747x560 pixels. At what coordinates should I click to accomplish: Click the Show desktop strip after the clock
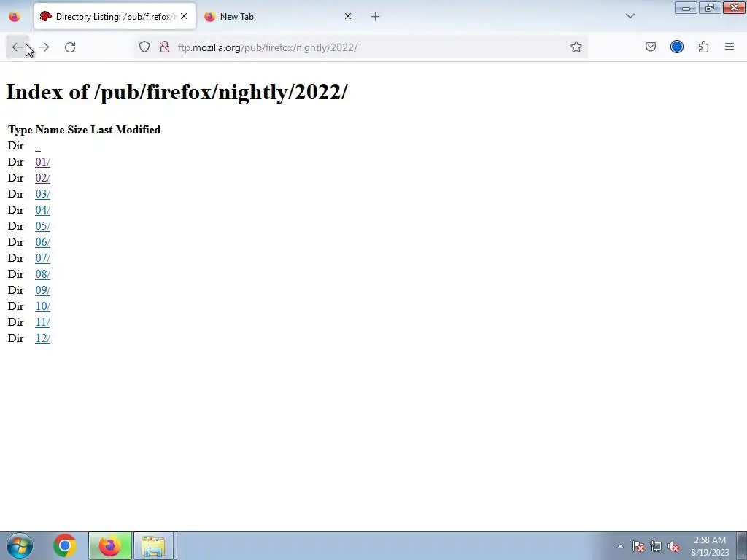pyautogui.click(x=741, y=545)
